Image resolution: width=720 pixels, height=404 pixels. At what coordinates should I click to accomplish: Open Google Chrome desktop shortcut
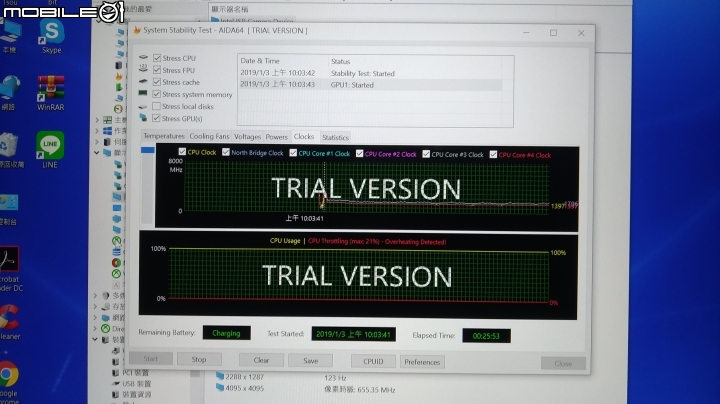[9, 382]
